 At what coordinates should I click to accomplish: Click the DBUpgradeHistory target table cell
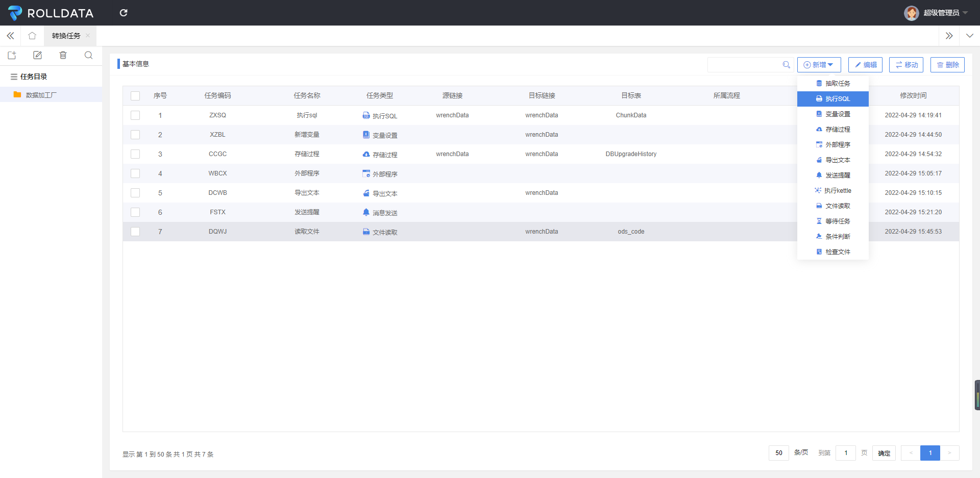pyautogui.click(x=631, y=154)
